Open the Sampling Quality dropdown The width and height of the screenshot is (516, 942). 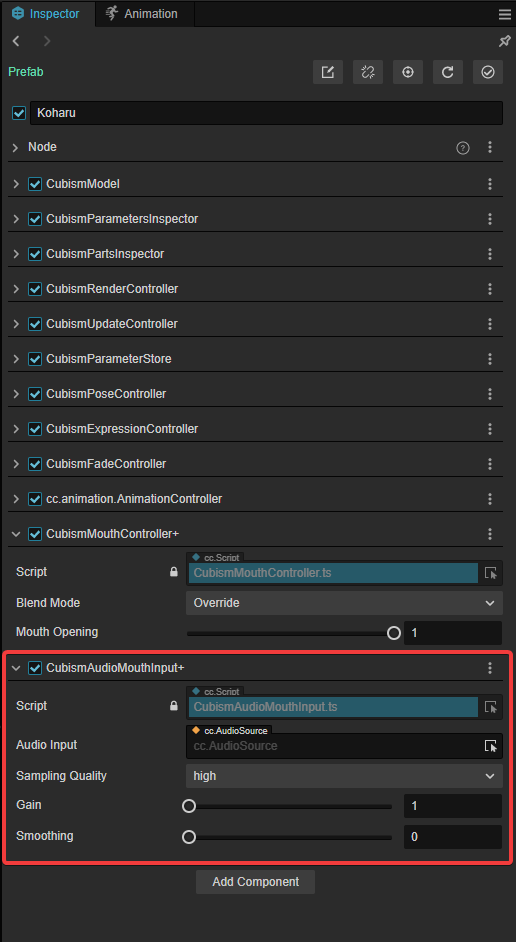(344, 776)
